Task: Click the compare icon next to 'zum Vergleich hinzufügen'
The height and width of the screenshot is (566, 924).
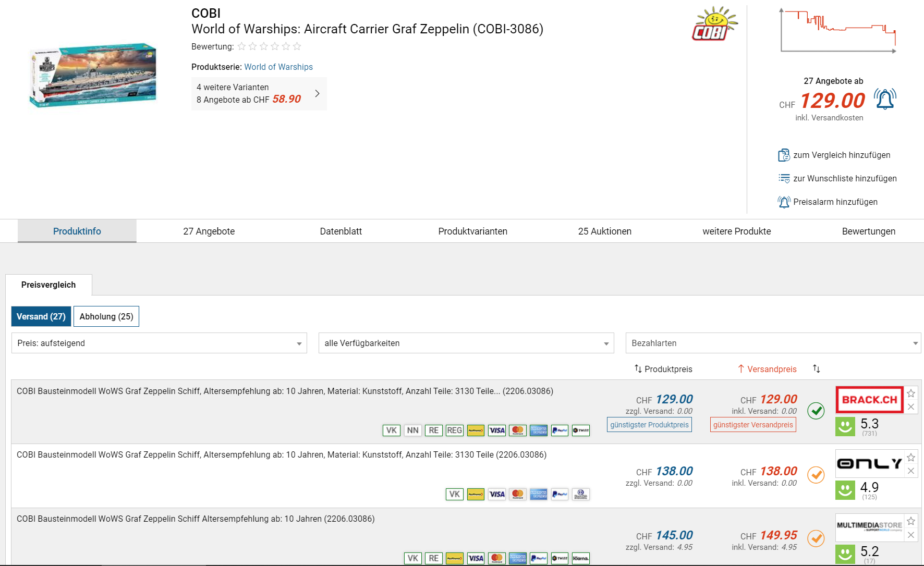Action: click(784, 155)
